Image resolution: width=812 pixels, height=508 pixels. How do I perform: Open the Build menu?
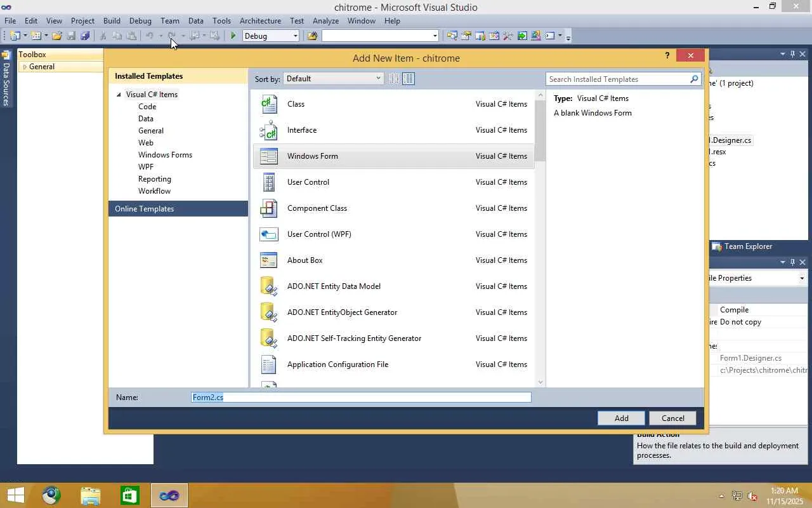pos(112,21)
